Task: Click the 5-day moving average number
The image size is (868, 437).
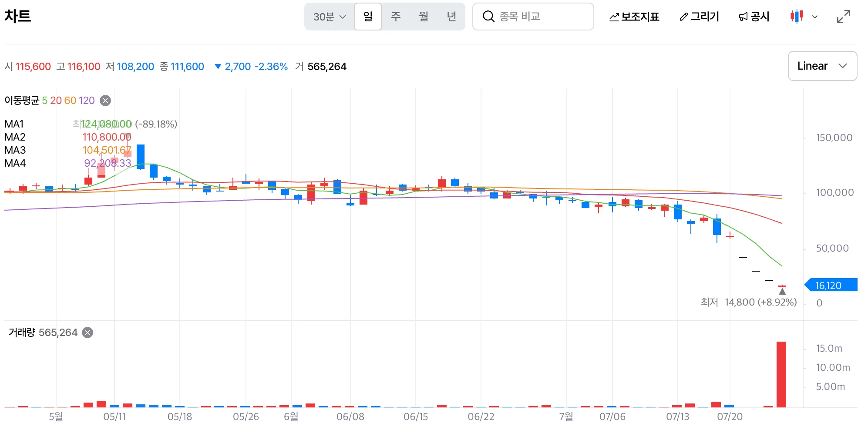Action: pyautogui.click(x=44, y=101)
